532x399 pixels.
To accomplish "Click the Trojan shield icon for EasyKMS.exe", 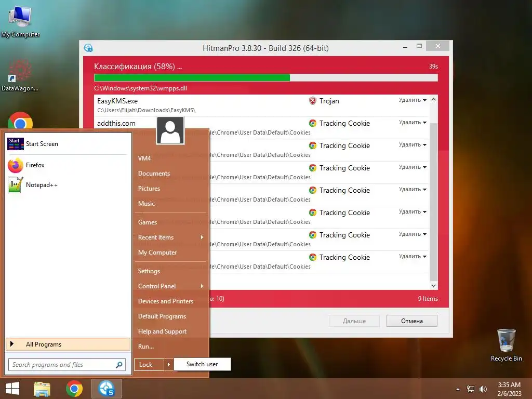I will (312, 101).
